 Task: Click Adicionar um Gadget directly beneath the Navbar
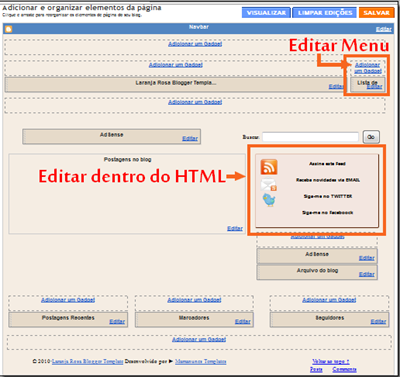click(x=195, y=44)
